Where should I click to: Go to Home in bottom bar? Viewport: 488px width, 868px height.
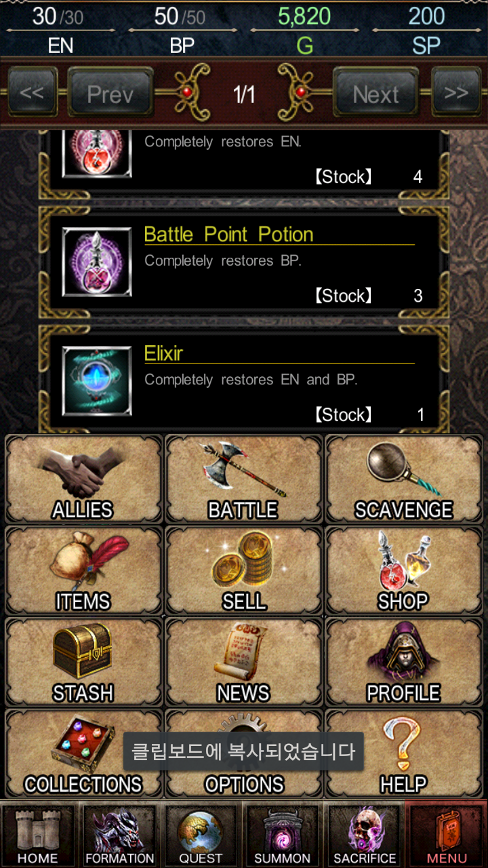[x=39, y=834]
